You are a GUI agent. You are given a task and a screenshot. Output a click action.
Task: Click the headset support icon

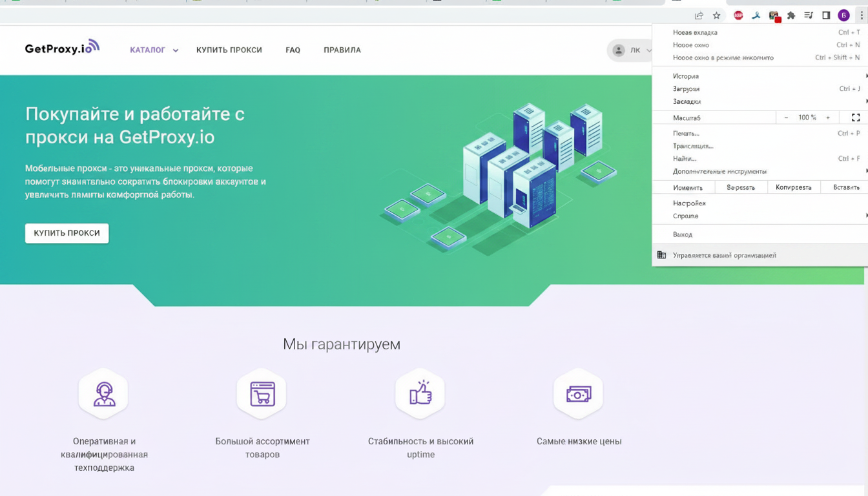point(104,393)
